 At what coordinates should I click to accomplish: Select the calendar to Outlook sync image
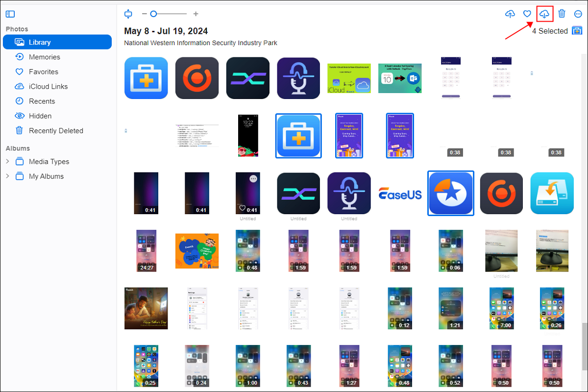pos(400,78)
